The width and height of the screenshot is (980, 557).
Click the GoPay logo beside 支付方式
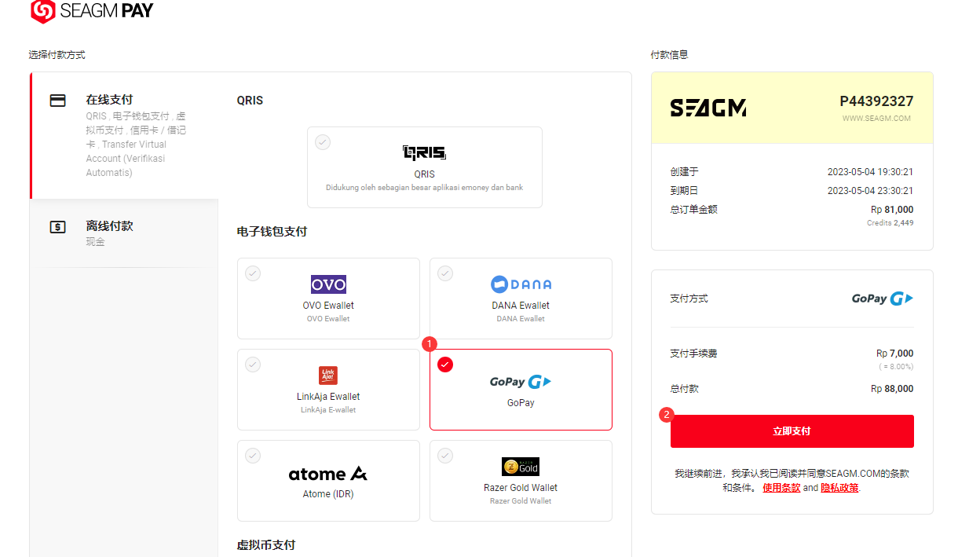[883, 299]
